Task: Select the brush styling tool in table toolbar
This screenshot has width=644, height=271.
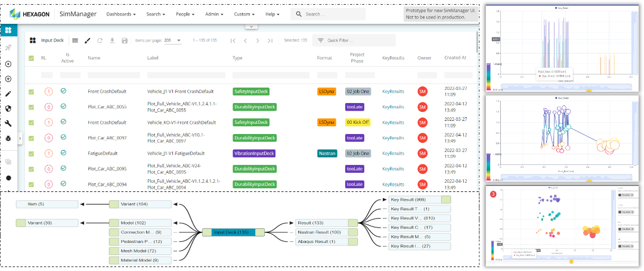Action: tap(87, 40)
